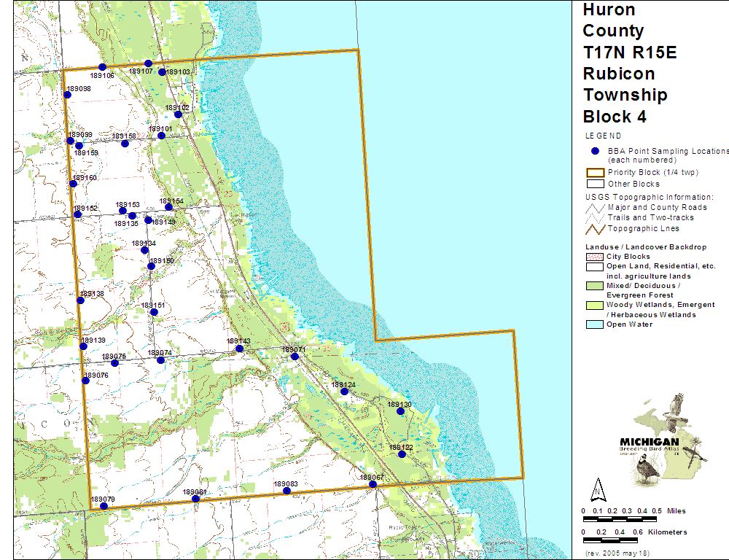Click the Woody Wetlands legend swatch
The image size is (729, 560).
point(595,305)
